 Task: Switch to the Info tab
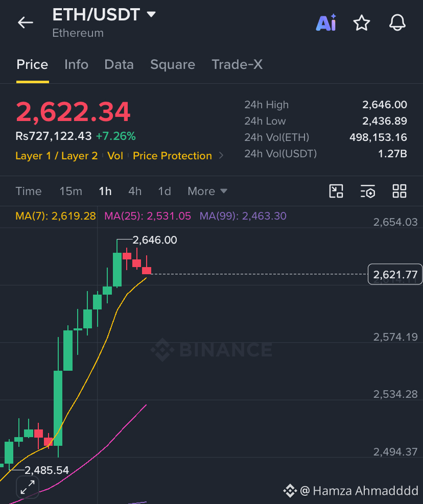[76, 65]
